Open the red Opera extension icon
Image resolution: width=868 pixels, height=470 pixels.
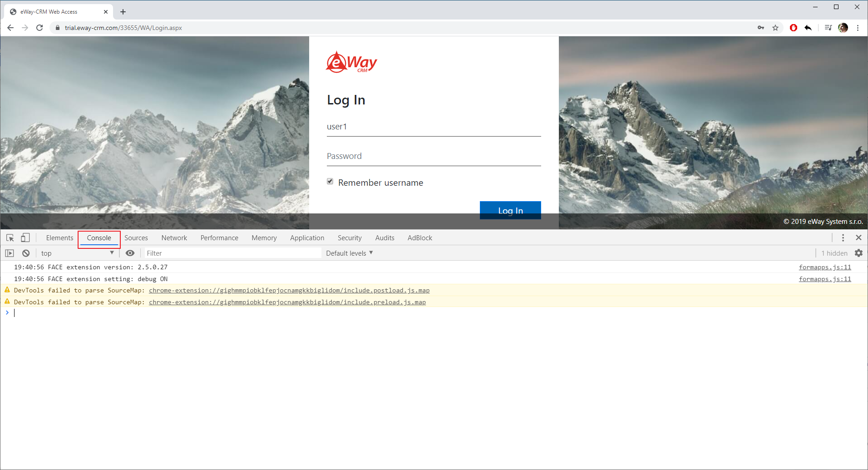[x=794, y=28]
